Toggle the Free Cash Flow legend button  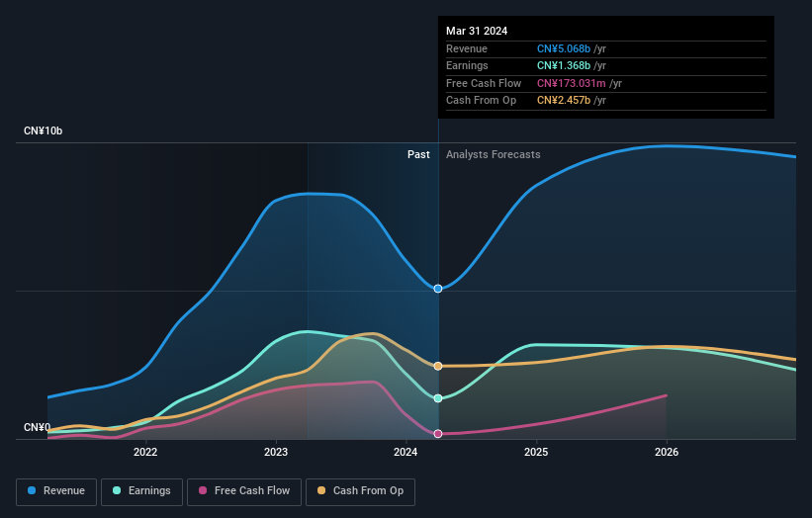[244, 491]
